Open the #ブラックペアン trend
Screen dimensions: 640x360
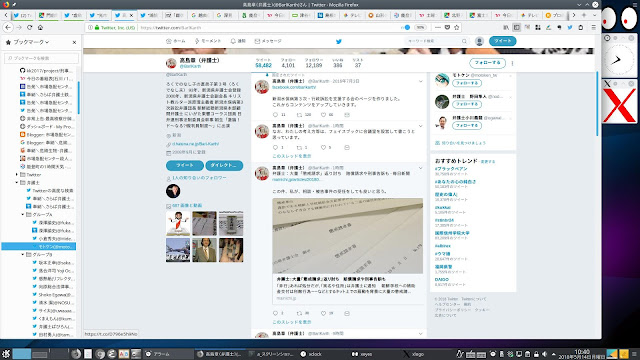point(451,169)
